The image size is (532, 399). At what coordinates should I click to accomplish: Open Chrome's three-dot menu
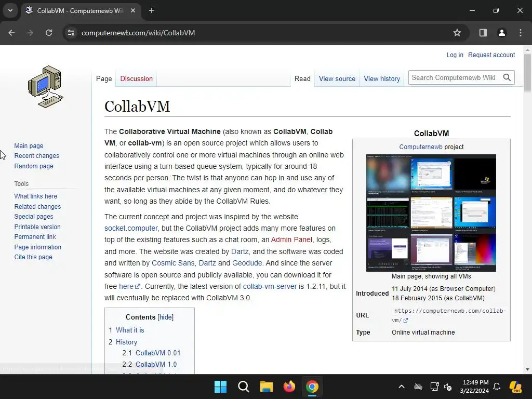point(521,33)
